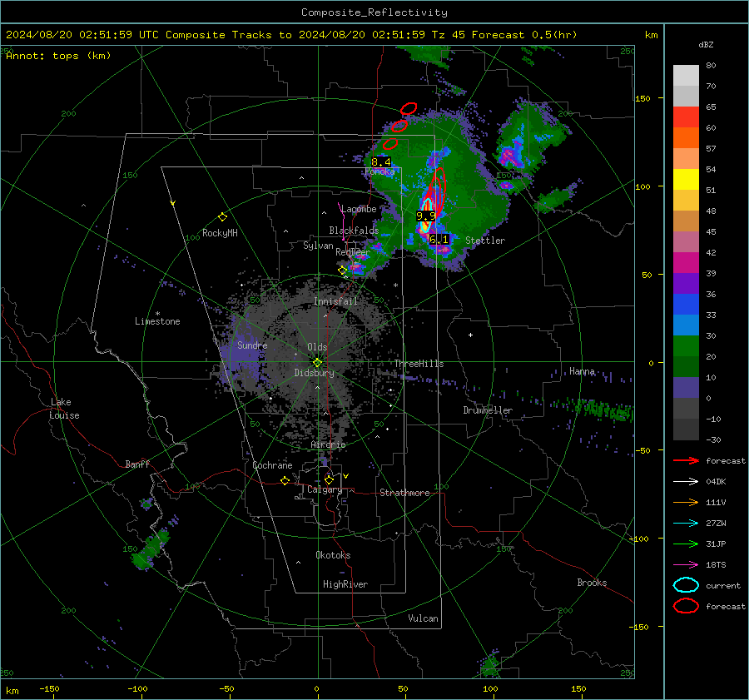The height and width of the screenshot is (700, 749).
Task: Click the yellow diamond marker below Cochrane
Action: point(285,481)
